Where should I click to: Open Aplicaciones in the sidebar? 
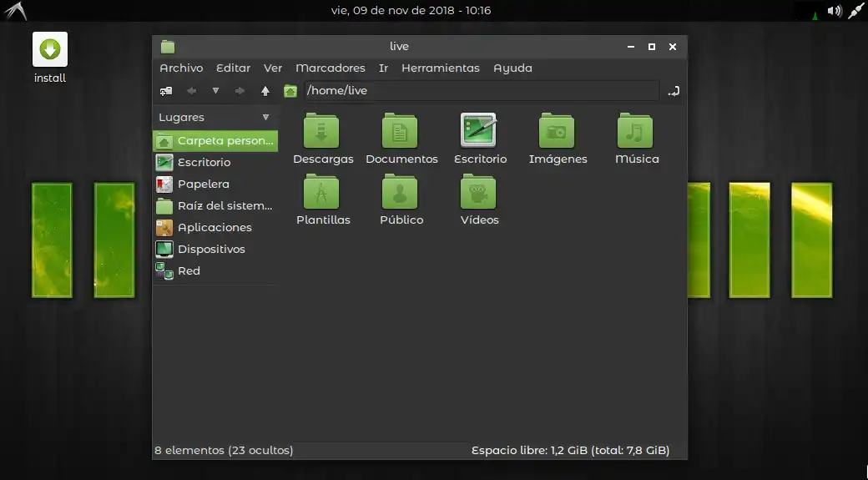click(215, 228)
